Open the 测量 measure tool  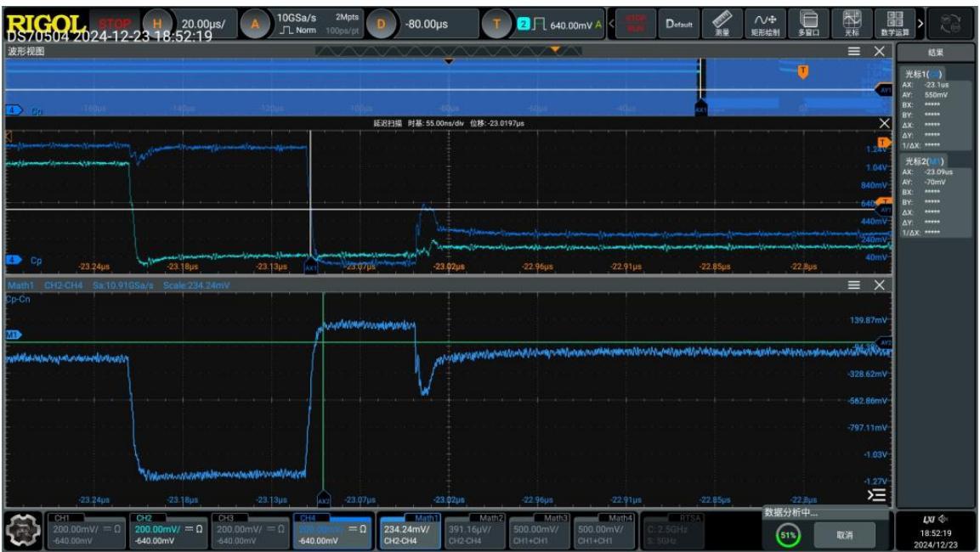722,24
